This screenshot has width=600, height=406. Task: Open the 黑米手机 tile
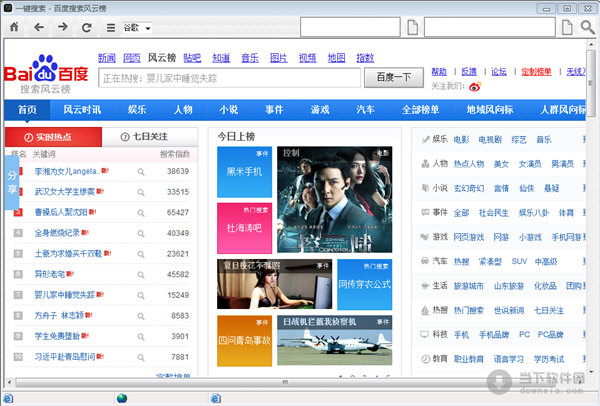245,172
